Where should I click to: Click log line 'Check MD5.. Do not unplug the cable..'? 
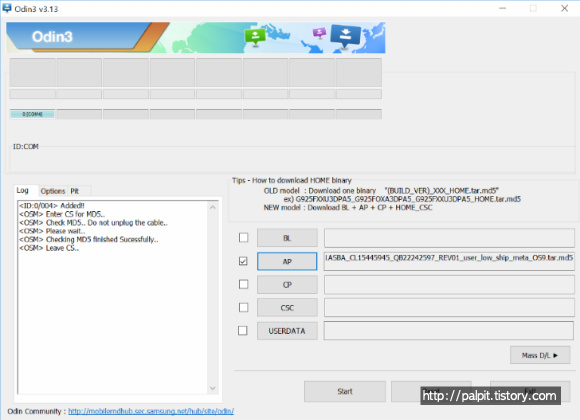(93, 222)
